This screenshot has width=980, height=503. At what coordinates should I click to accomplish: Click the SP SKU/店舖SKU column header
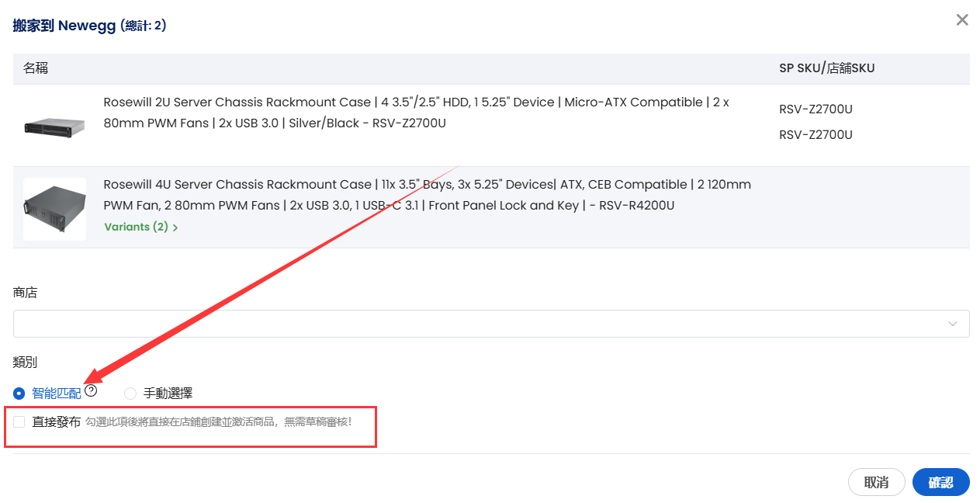tap(826, 68)
